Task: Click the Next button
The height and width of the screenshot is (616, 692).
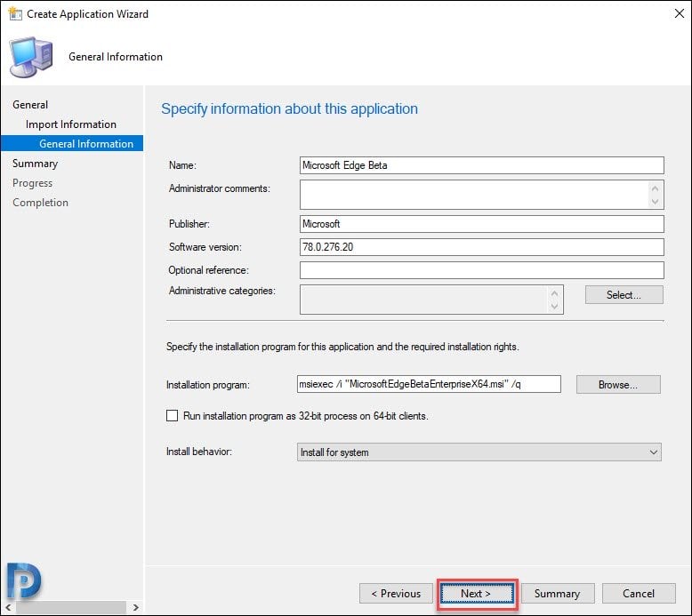Action: pyautogui.click(x=477, y=594)
